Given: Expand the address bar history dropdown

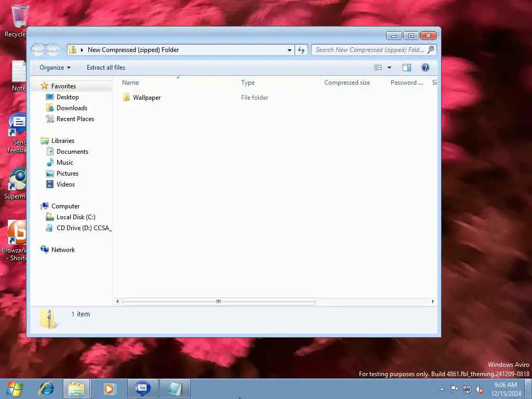Looking at the screenshot, I should (x=289, y=50).
